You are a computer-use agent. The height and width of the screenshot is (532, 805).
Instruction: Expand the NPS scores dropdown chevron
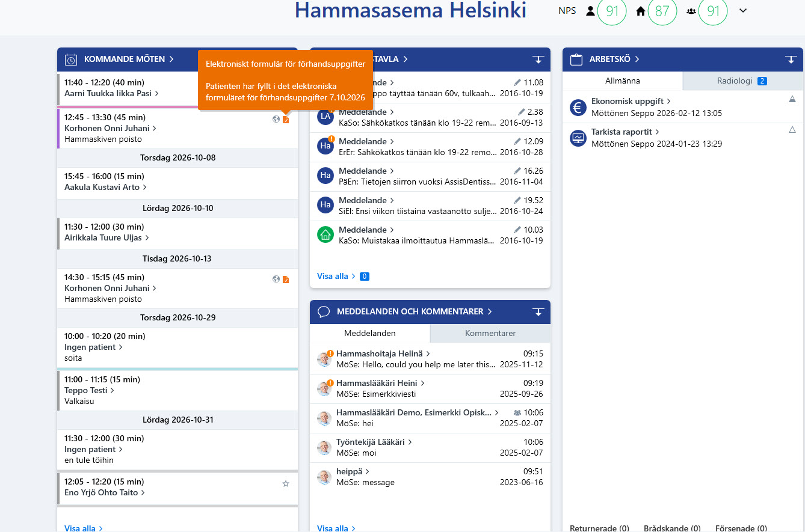coord(743,11)
